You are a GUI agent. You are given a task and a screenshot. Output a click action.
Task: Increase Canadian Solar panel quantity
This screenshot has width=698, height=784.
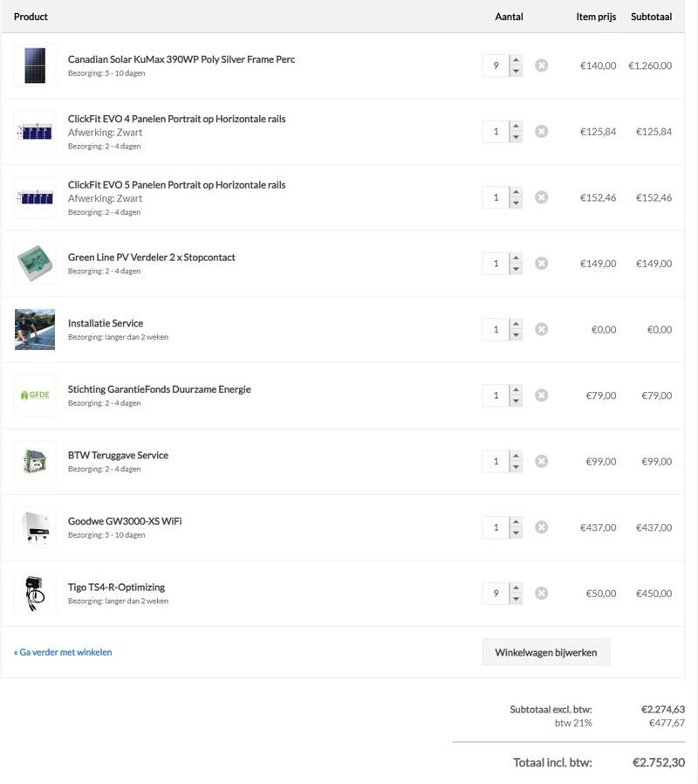pyautogui.click(x=516, y=61)
